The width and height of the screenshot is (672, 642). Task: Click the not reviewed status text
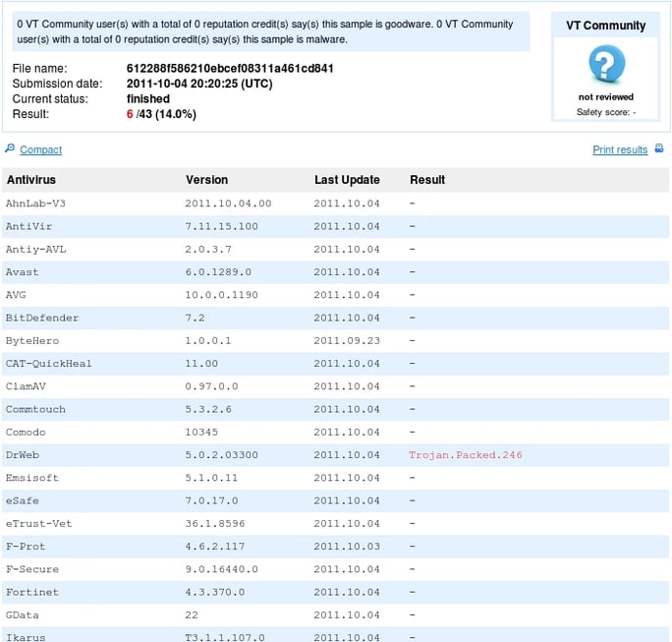[x=605, y=97]
